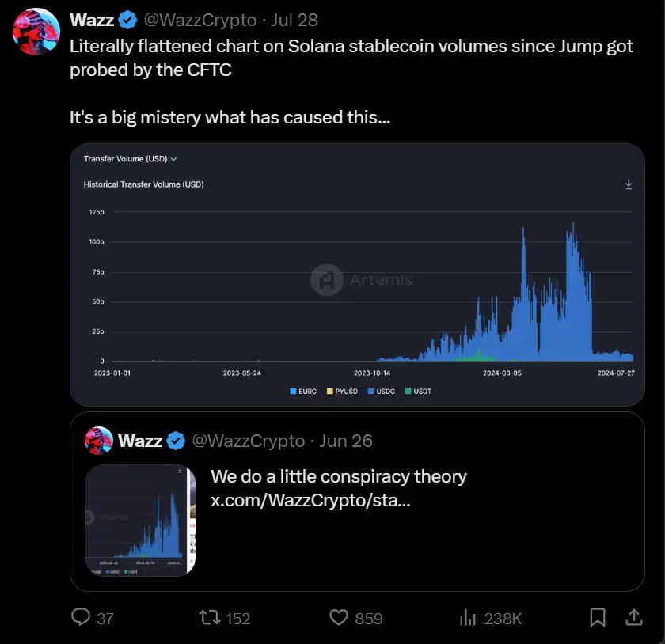
Task: Bookmark this tweet
Action: point(598,616)
